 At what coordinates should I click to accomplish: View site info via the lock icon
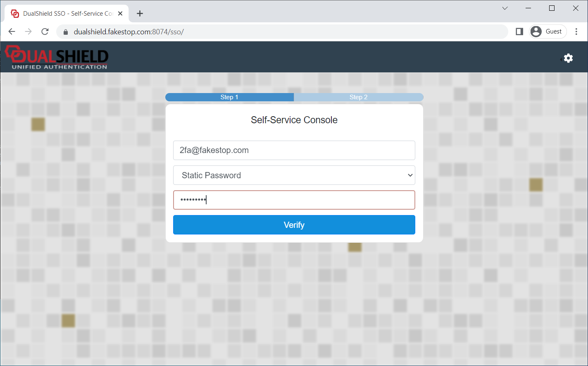coord(65,32)
